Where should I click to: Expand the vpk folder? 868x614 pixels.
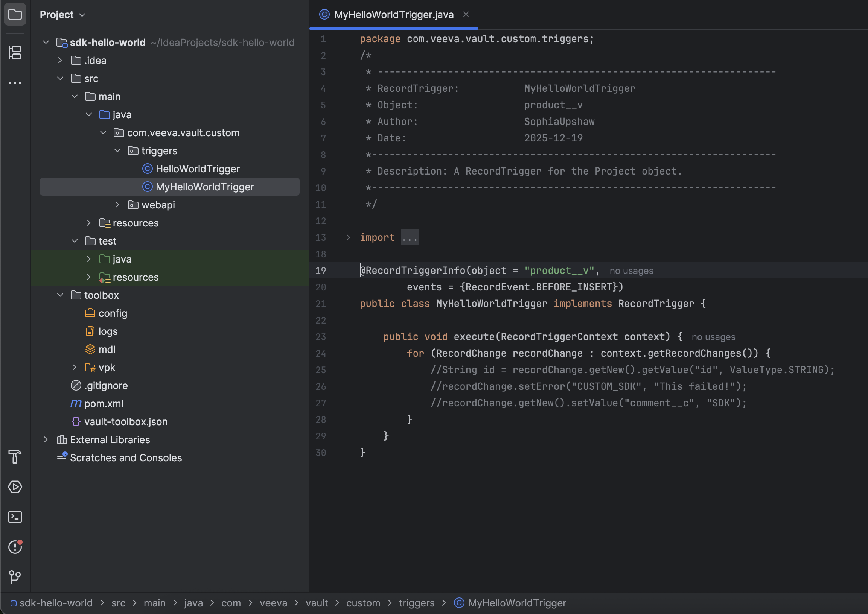point(75,368)
